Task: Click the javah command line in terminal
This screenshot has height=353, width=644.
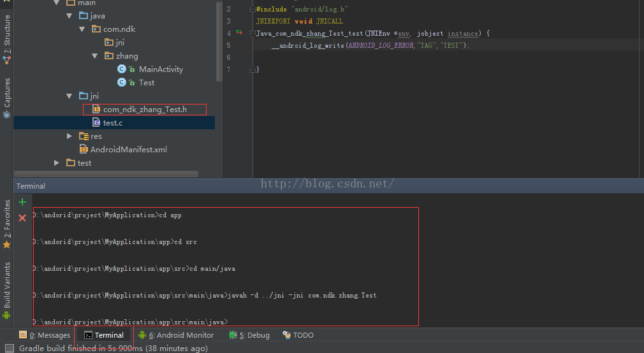Action: [205, 295]
